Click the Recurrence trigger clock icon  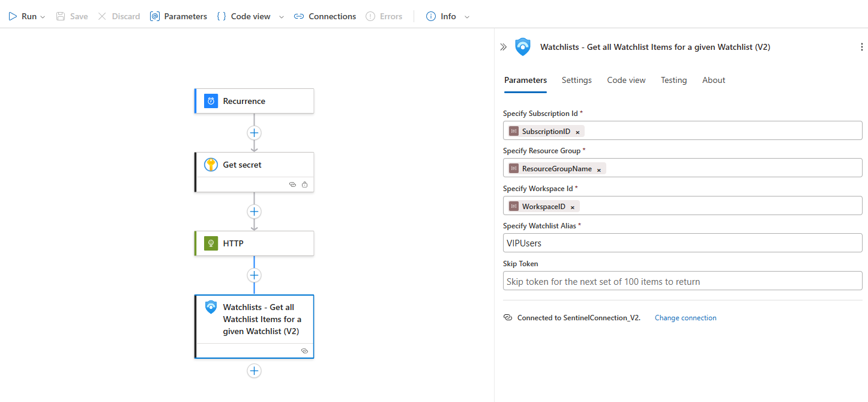coord(211,101)
